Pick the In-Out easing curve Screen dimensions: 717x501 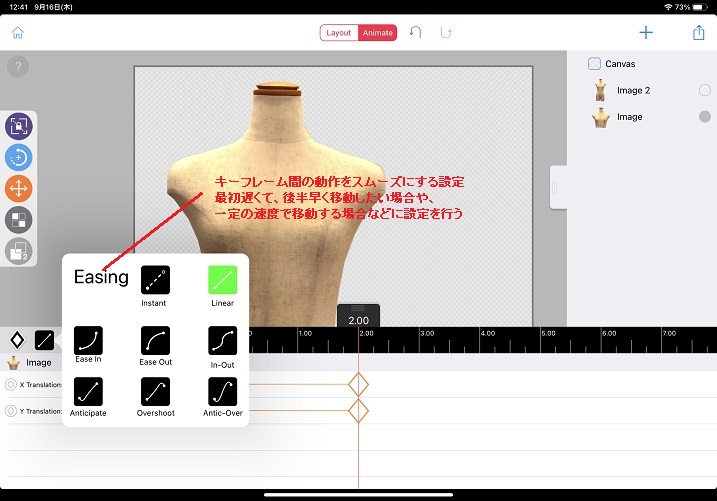tap(222, 340)
